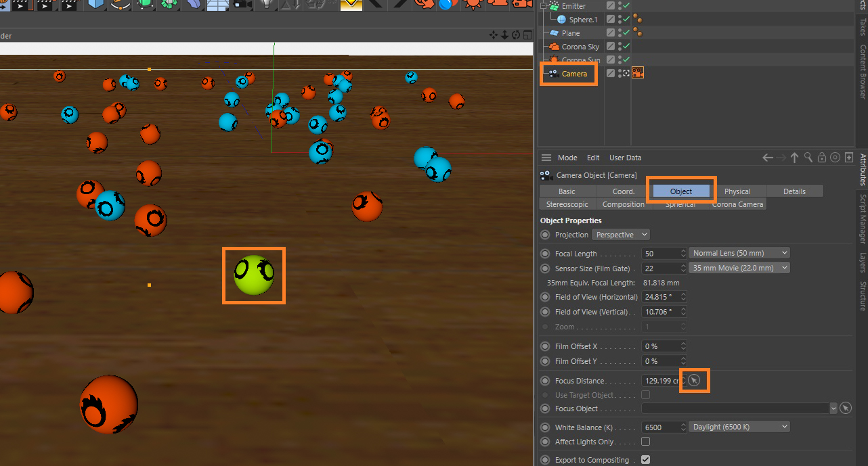Screen dimensions: 868x466
Task: Toggle Focal Length keyframe dot
Action: click(545, 254)
